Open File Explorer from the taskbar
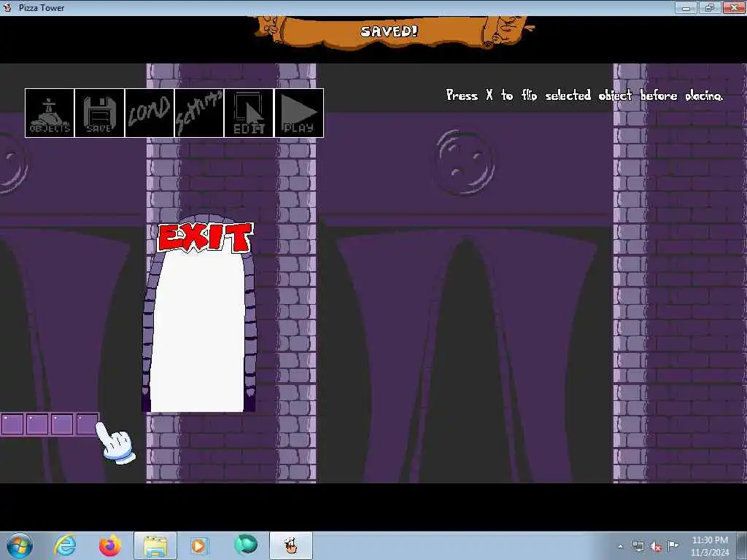Screen dimensions: 747x560 155,545
